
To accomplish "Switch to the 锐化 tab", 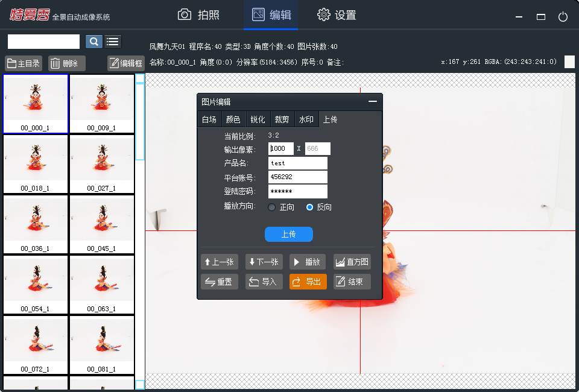I will click(x=258, y=119).
